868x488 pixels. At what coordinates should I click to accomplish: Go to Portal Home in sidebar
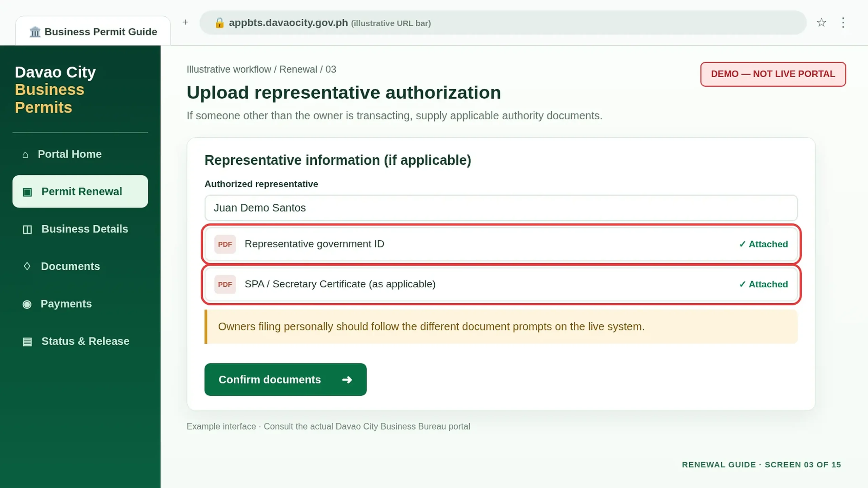click(x=80, y=154)
